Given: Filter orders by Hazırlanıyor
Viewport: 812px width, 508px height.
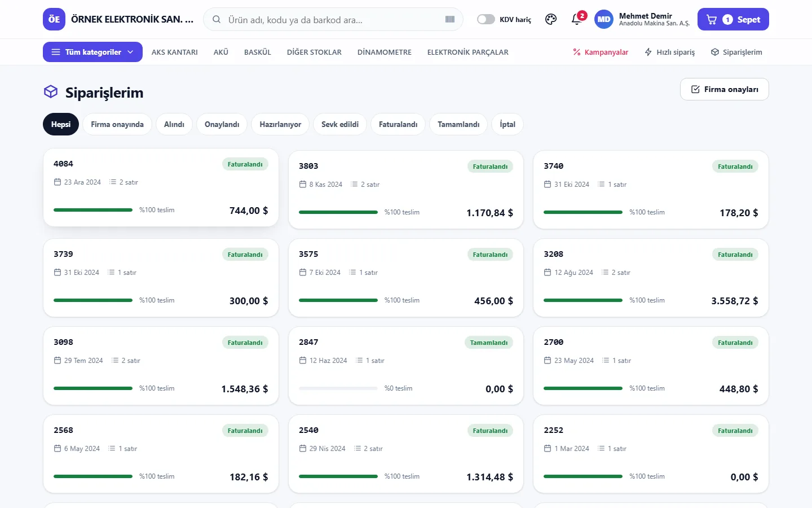Looking at the screenshot, I should [x=280, y=124].
